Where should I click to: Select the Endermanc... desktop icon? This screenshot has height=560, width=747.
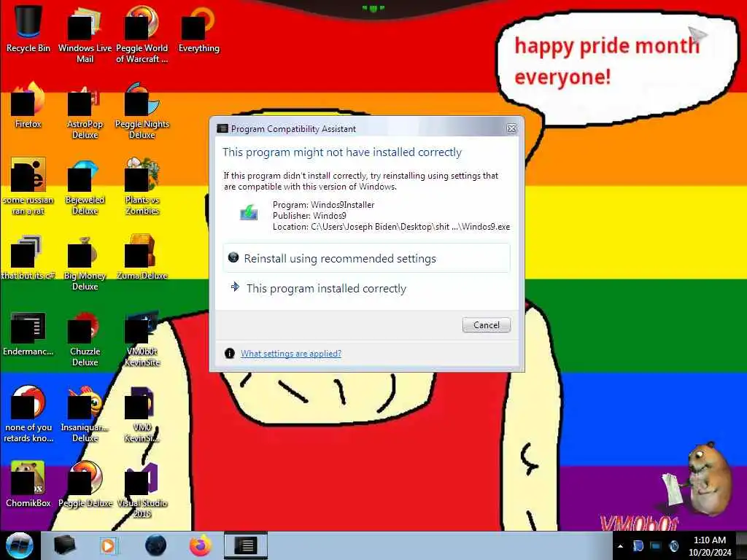pos(28,332)
